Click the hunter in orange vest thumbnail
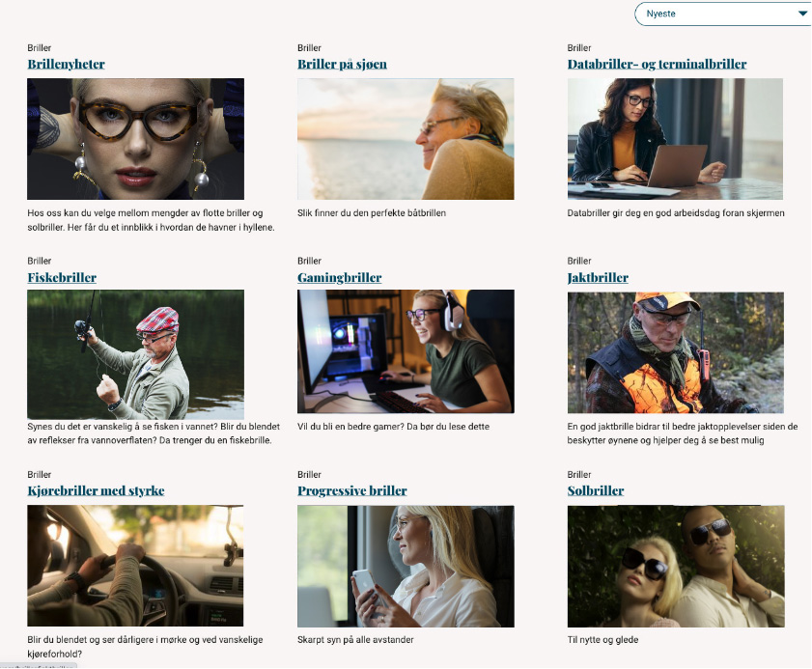The image size is (812, 669). coord(675,352)
